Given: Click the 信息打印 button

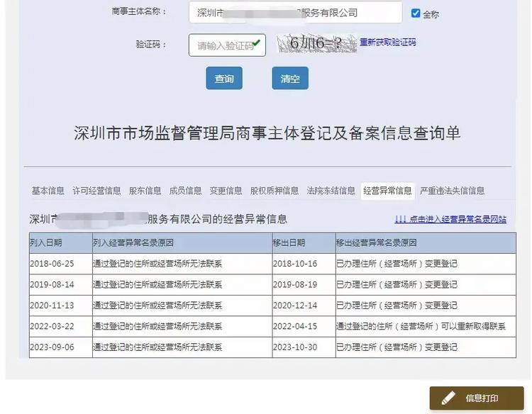Looking at the screenshot, I should click(x=477, y=398).
